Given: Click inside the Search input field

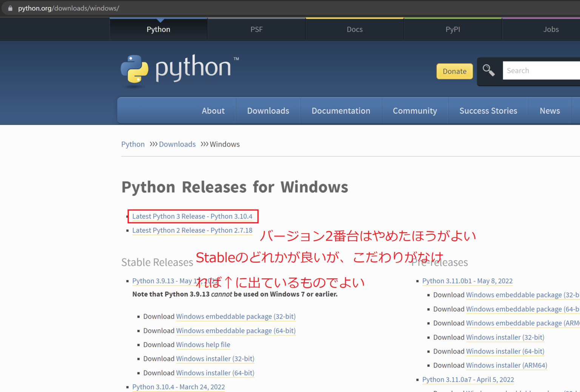Looking at the screenshot, I should click(x=540, y=70).
